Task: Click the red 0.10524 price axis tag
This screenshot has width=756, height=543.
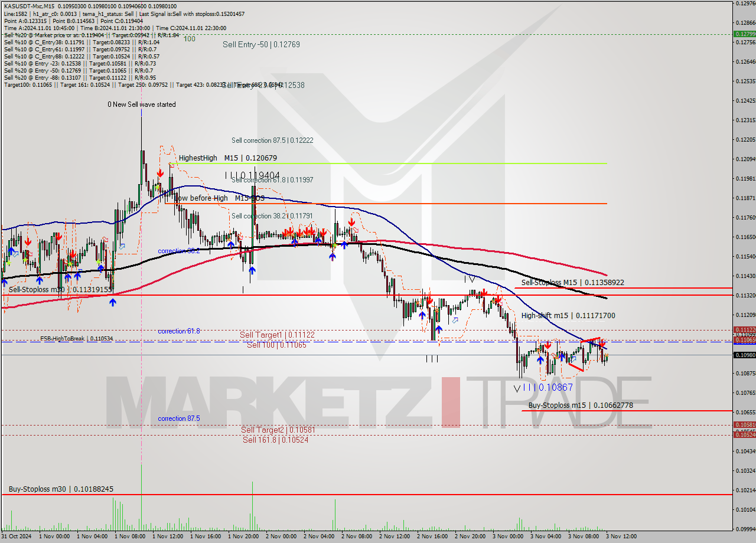Action: (744, 434)
